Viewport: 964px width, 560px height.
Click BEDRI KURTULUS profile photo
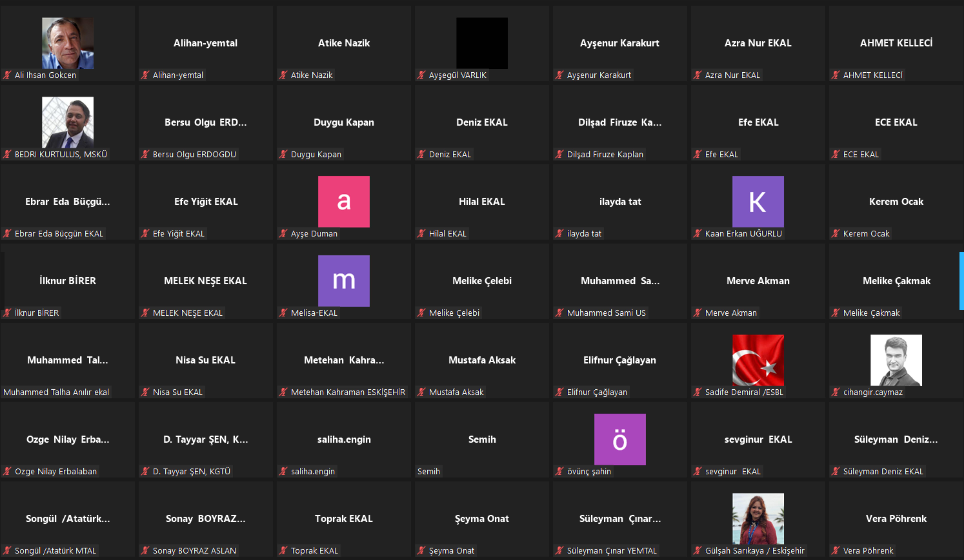coord(68,122)
